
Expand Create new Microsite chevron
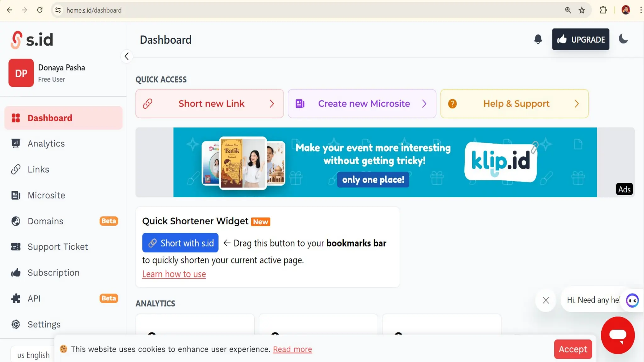click(x=424, y=104)
